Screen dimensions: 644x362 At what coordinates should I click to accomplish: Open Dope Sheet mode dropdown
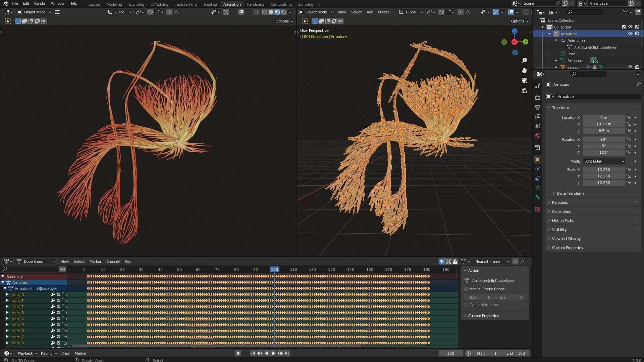tap(36, 261)
